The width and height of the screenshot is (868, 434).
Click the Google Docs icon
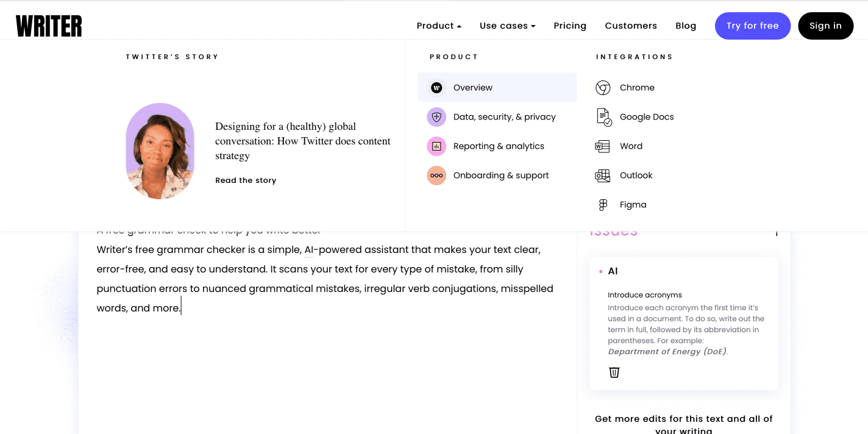pyautogui.click(x=603, y=117)
